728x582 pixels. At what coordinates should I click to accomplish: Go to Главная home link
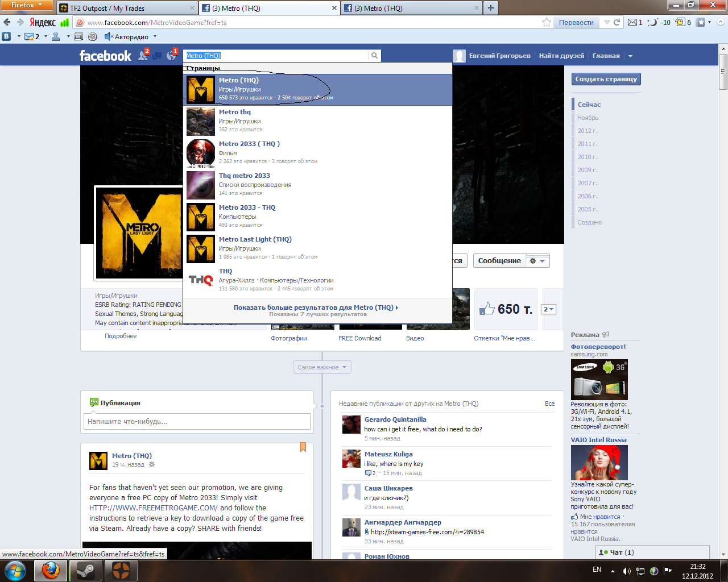tap(606, 56)
